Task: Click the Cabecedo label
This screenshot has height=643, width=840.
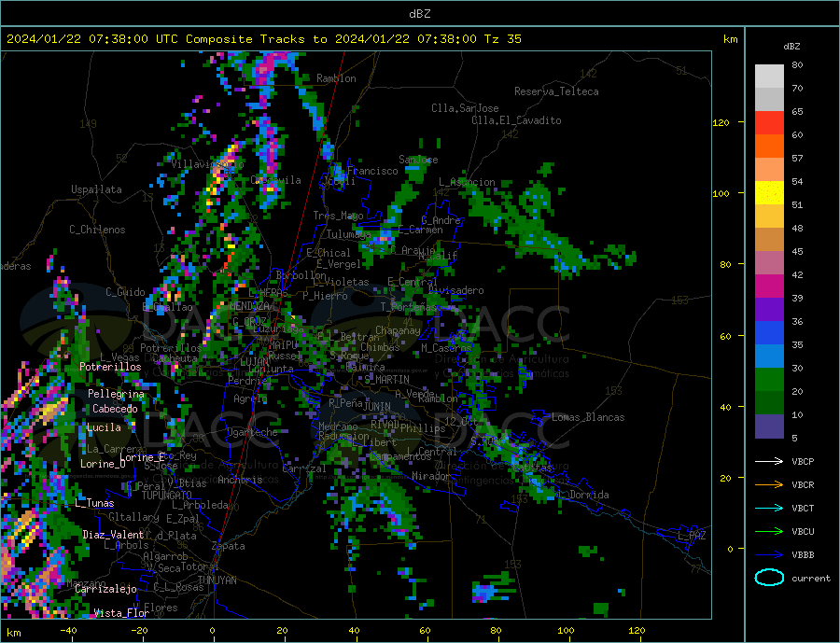Action: tap(115, 409)
